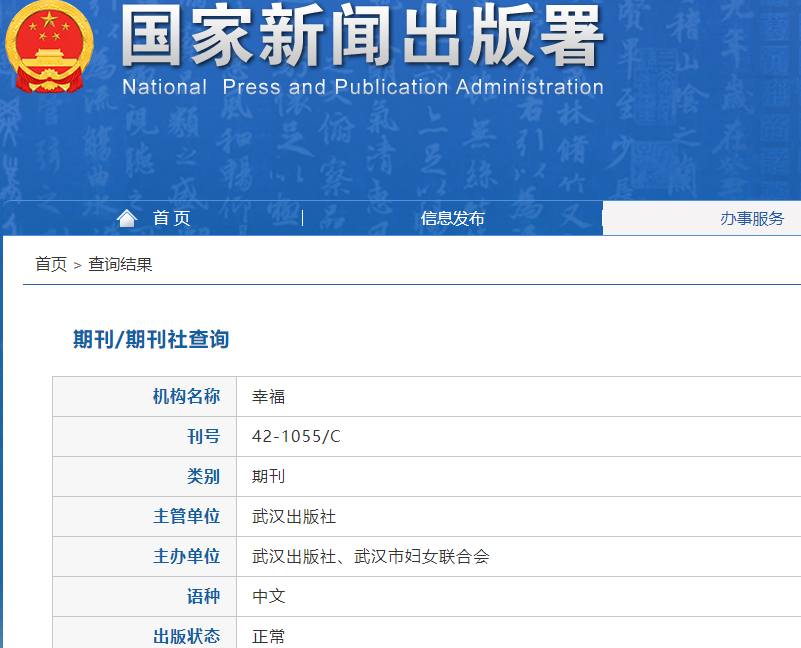Click the 语种 value 中文
This screenshot has height=648, width=801.
[269, 597]
